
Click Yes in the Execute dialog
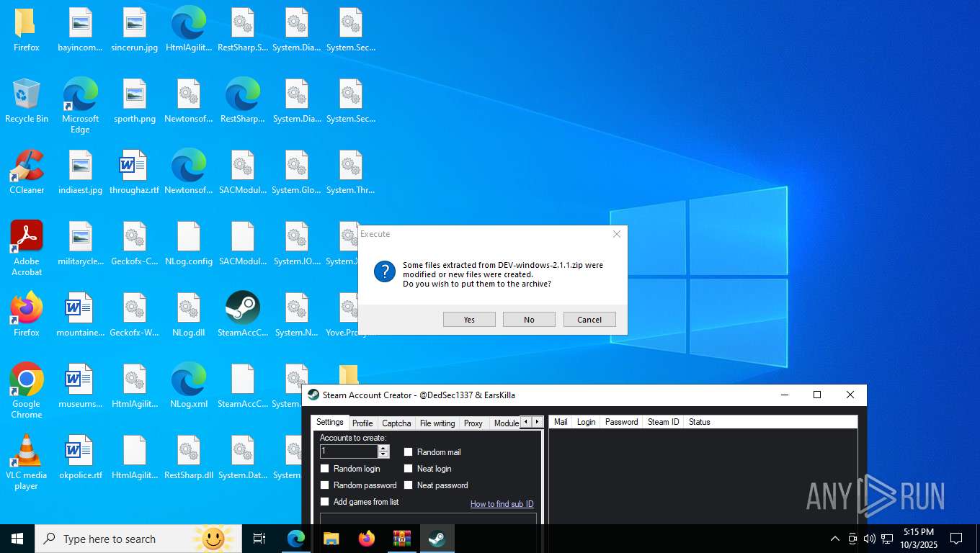click(x=469, y=320)
